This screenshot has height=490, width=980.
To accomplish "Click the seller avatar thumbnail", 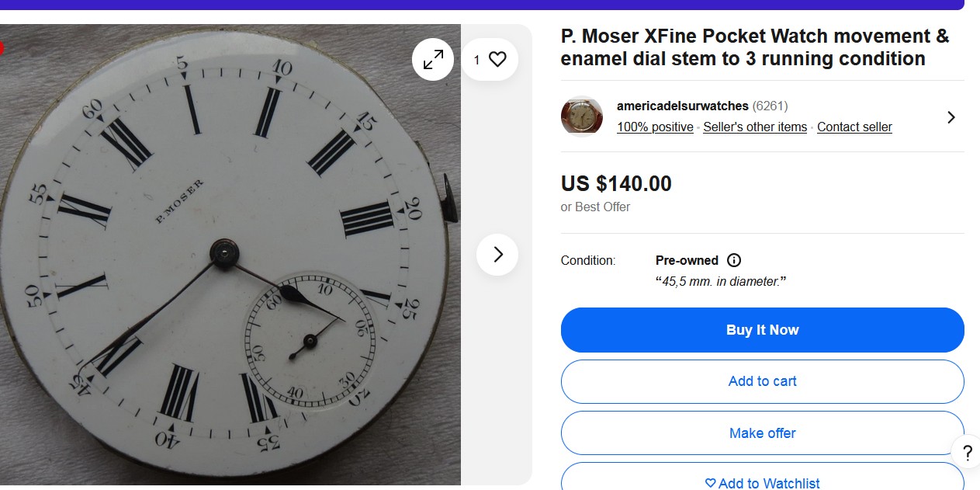I will click(x=582, y=116).
